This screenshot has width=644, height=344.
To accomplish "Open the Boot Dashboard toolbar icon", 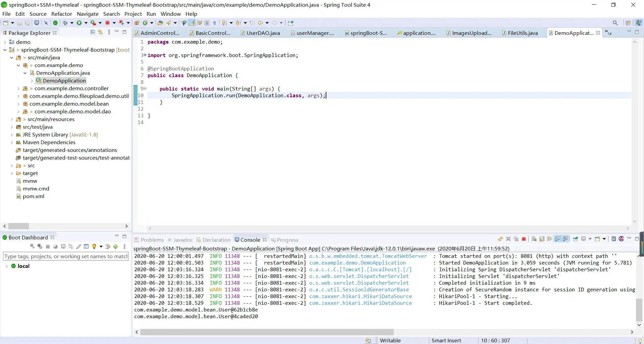I will pos(55,23).
